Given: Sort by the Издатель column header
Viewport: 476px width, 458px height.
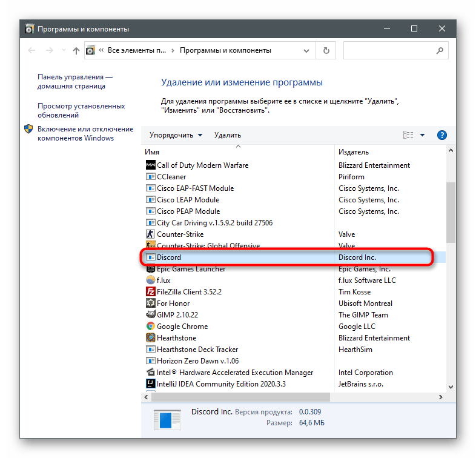Looking at the screenshot, I should point(353,152).
